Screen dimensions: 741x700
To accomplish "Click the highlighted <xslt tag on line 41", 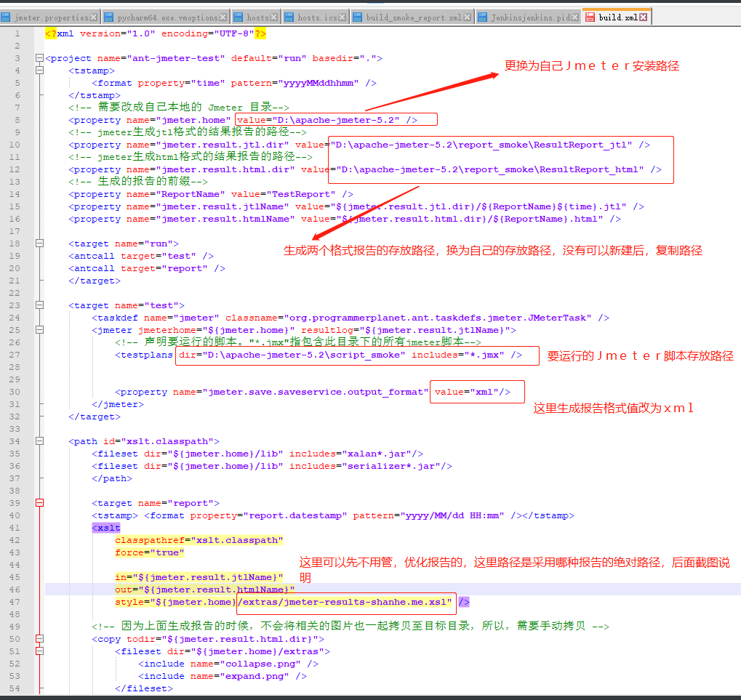I will point(106,528).
